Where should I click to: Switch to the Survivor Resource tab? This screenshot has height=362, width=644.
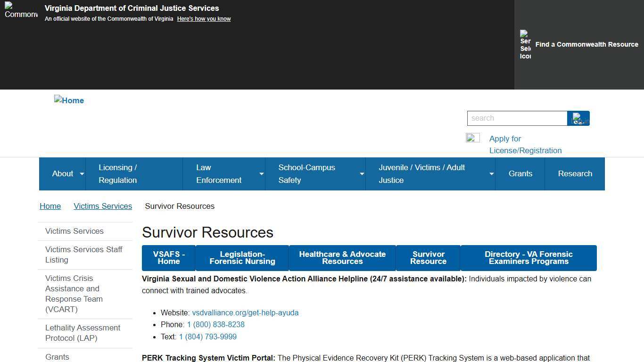coord(428,258)
